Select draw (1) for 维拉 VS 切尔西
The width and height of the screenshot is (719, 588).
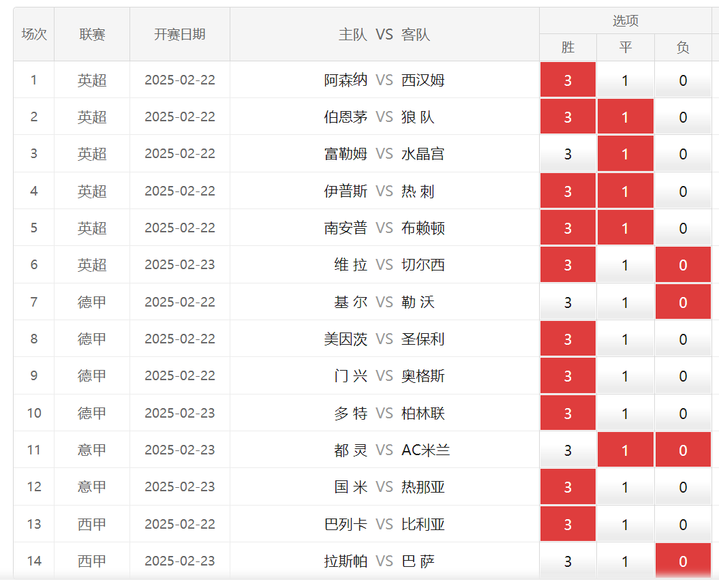626,264
